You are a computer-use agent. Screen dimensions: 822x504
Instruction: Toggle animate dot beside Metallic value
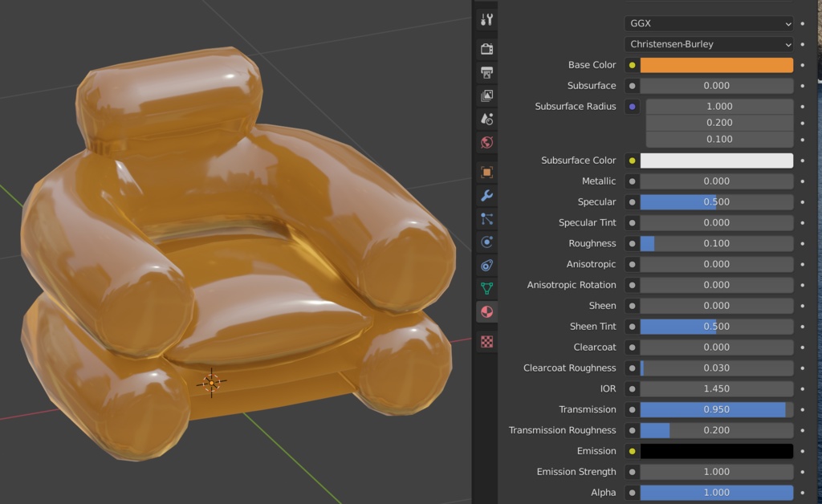click(x=803, y=181)
